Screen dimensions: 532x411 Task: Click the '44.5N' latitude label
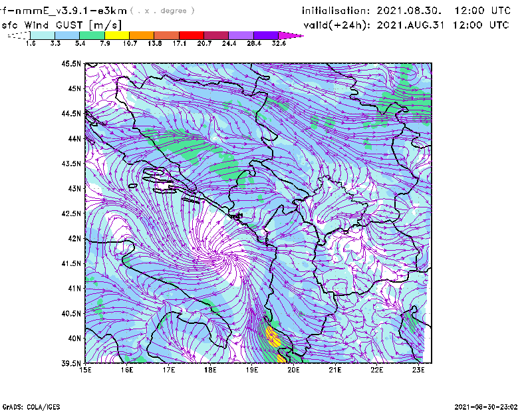click(x=71, y=113)
